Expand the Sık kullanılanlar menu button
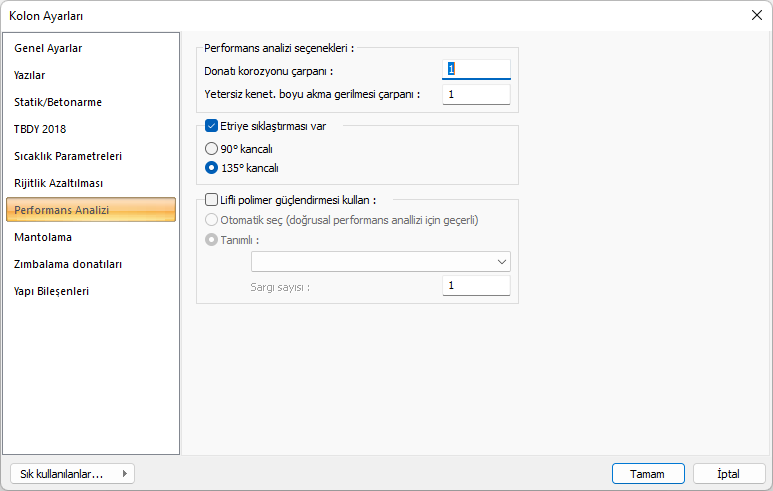Screen dimensions: 773x491 71,473
